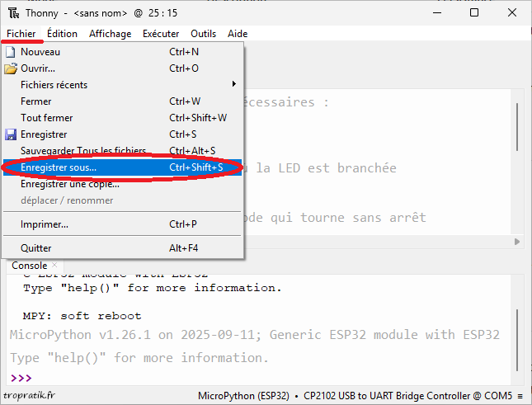The height and width of the screenshot is (405, 532).
Task: Select Quitter to exit Thonny
Action: coord(35,247)
